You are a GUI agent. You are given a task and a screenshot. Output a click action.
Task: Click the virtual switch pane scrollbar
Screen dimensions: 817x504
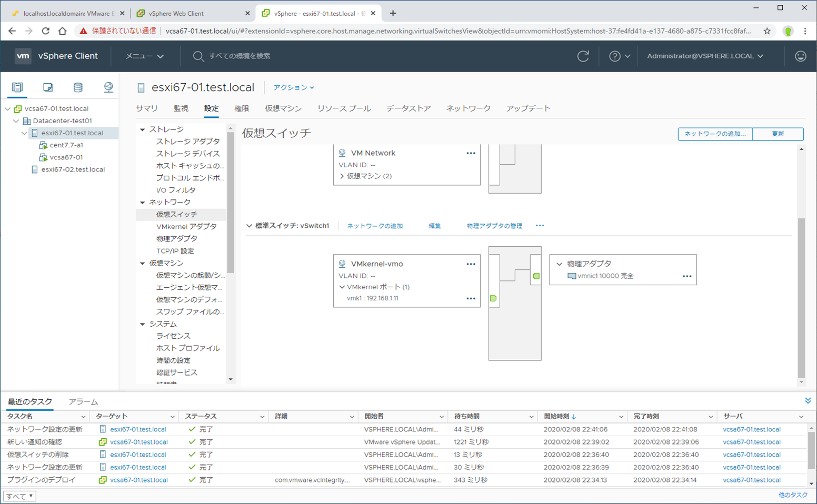801,298
